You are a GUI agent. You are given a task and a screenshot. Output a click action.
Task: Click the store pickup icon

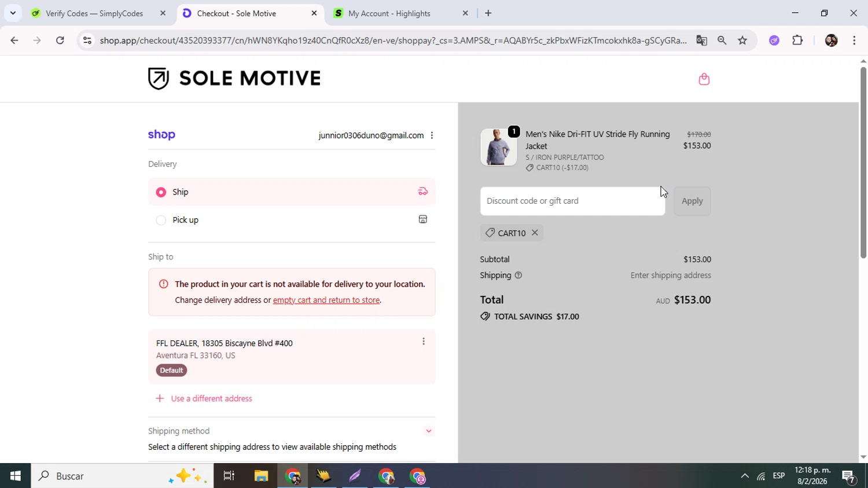[x=423, y=219]
